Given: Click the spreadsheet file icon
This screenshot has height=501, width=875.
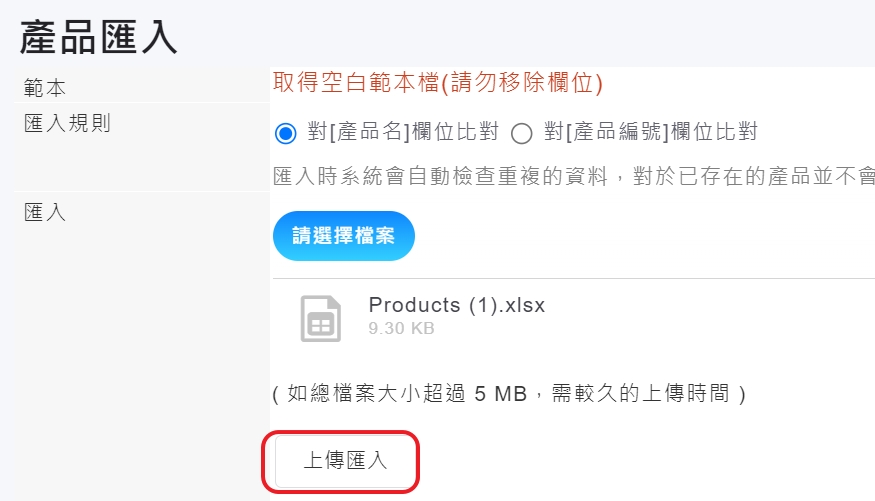Looking at the screenshot, I should [320, 318].
